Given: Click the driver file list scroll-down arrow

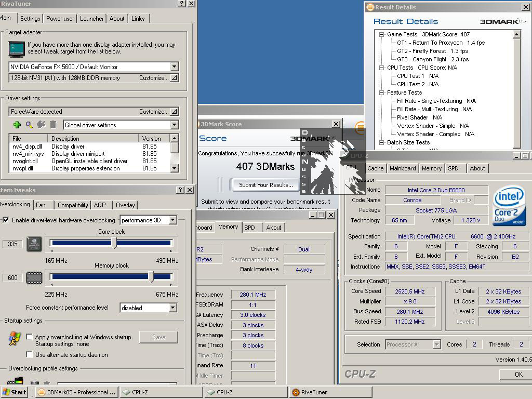Looking at the screenshot, I should (x=174, y=168).
